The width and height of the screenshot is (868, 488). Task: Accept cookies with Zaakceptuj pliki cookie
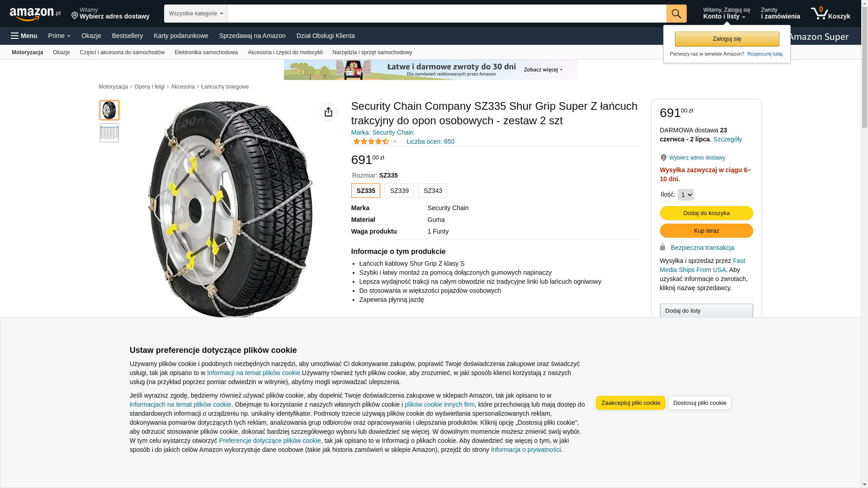[630, 403]
